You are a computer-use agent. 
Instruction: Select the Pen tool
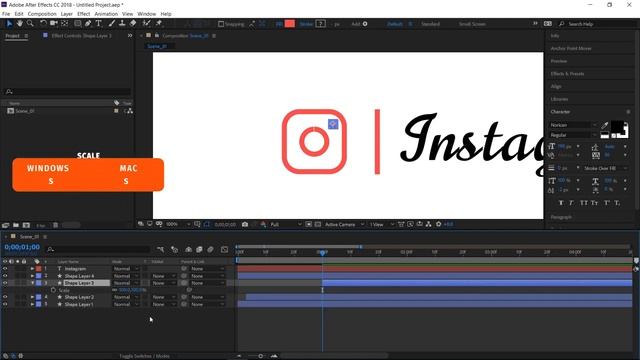pos(88,24)
